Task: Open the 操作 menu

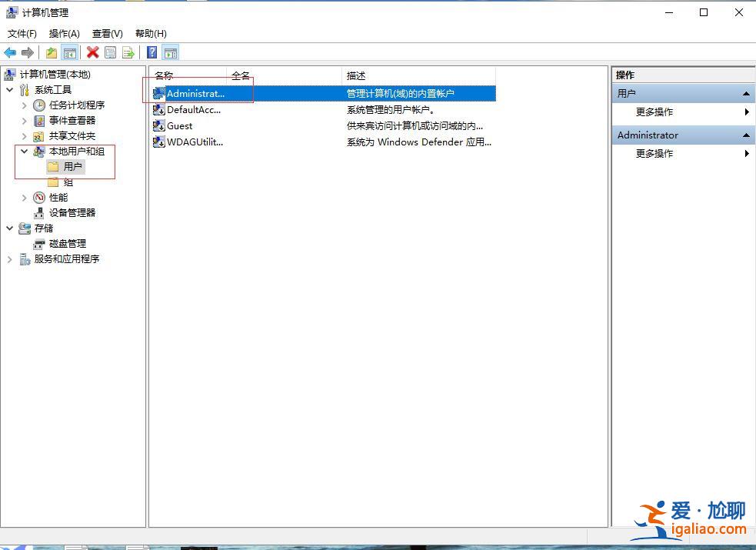Action: tap(65, 33)
